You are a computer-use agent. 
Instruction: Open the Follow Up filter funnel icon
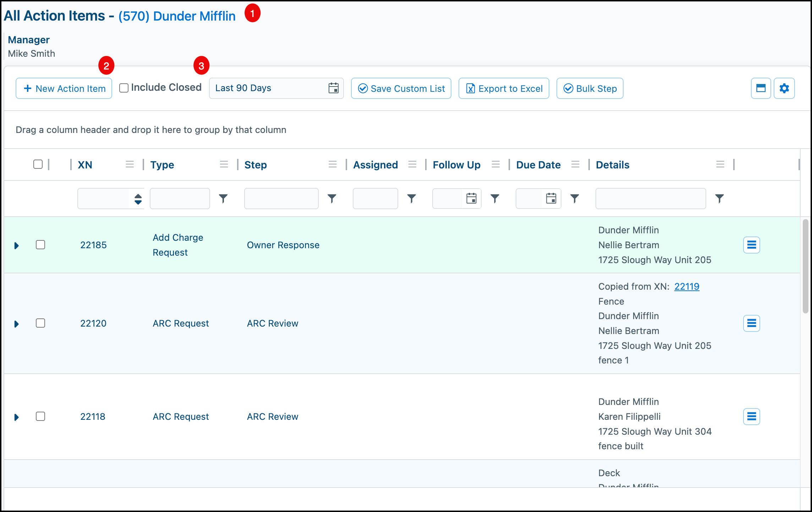tap(495, 199)
